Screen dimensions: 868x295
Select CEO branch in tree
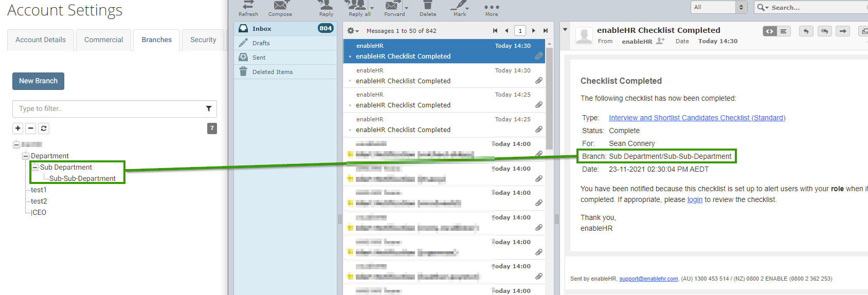coord(39,212)
